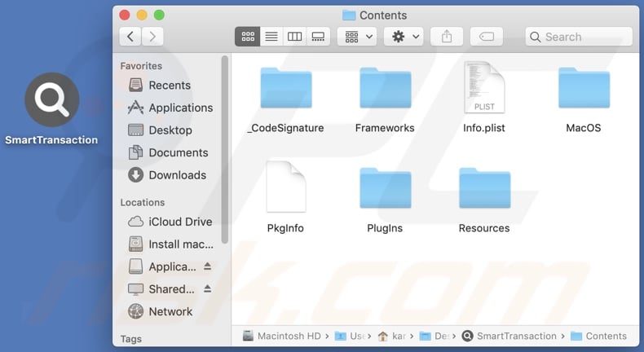Click the Contents window title proxy icon

pyautogui.click(x=349, y=15)
